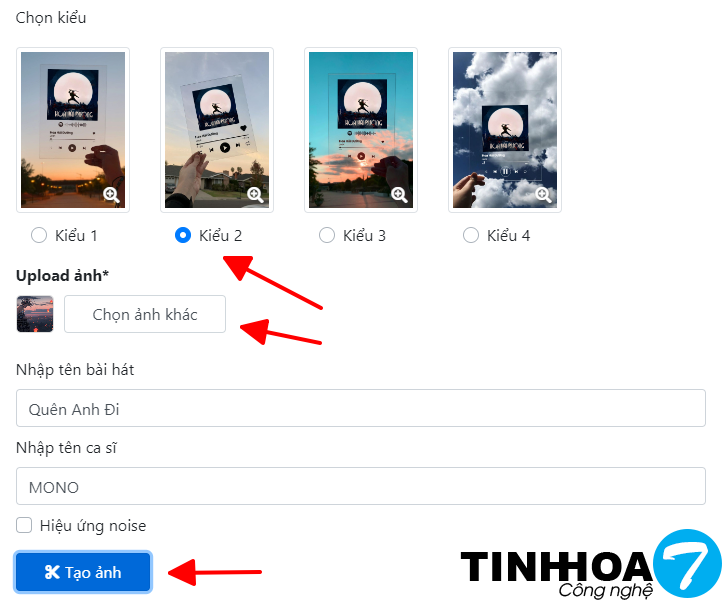Screen dimensions: 724x608
Task: Focus the singer name field MONO
Action: coord(361,486)
